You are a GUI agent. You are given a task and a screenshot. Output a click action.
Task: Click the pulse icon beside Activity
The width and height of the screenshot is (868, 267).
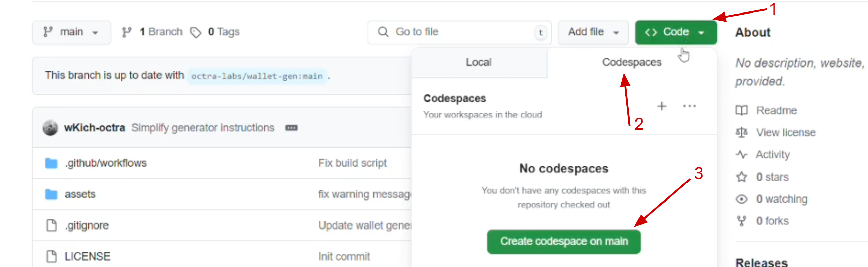742,155
